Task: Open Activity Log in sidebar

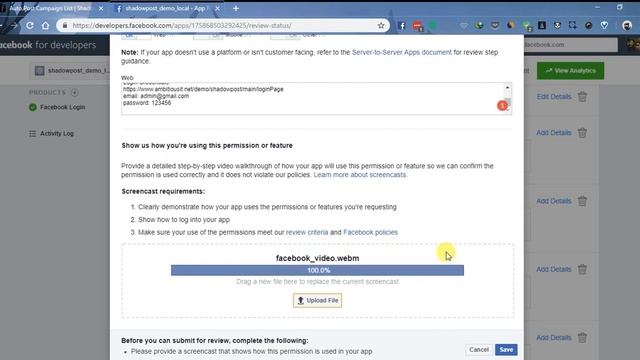Action: pyautogui.click(x=57, y=133)
